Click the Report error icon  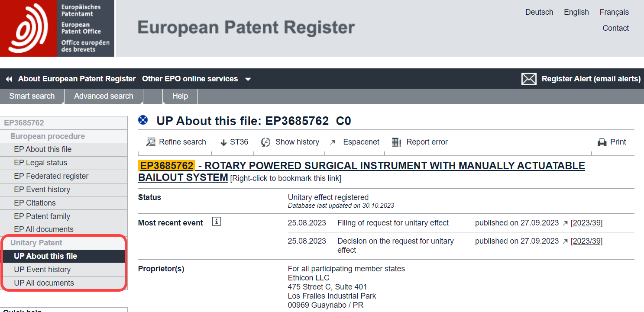pyautogui.click(x=396, y=142)
